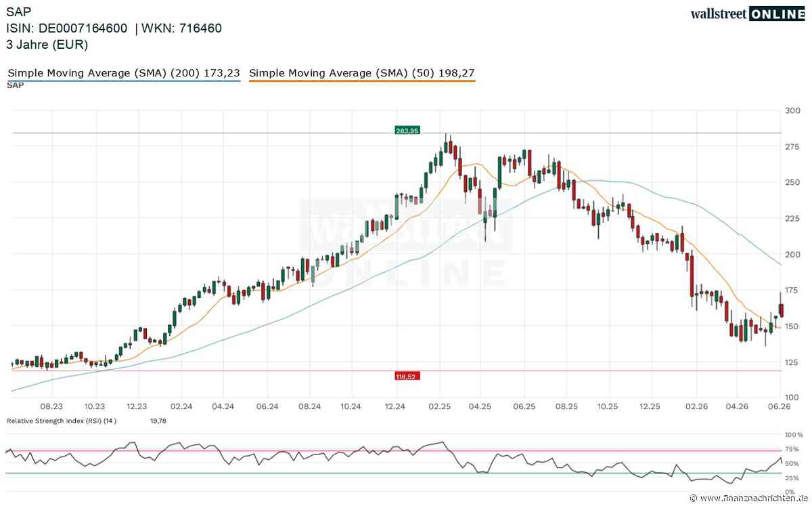This screenshot has width=812, height=508.
Task: Click the 10.23 date label
Action: pos(94,406)
